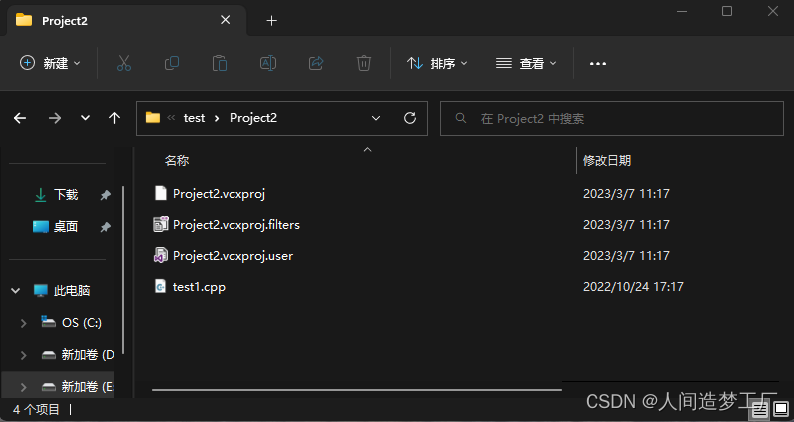Select the 新加卷 (E drive in sidebar
This screenshot has width=794, height=422.
click(x=87, y=387)
